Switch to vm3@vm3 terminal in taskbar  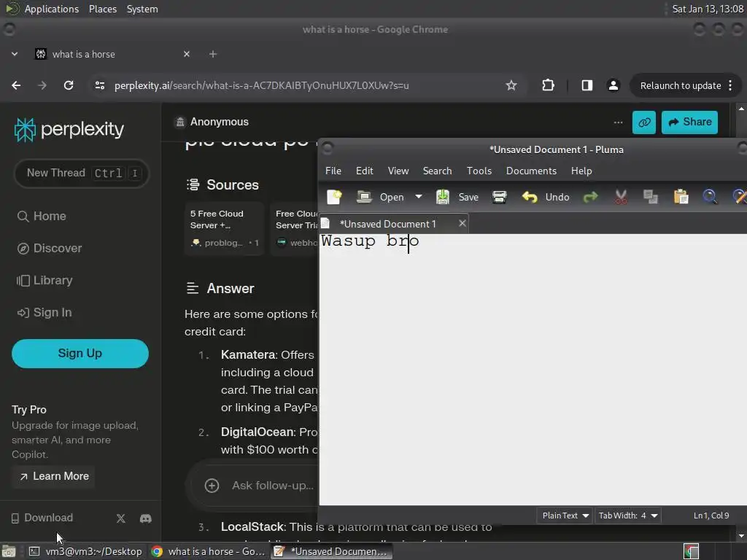[85, 551]
